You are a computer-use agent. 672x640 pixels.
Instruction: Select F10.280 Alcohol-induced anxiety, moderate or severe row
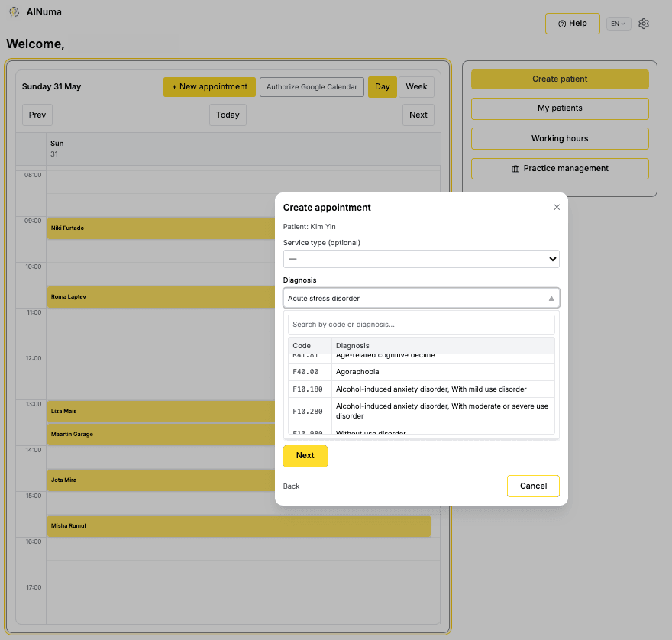click(421, 411)
